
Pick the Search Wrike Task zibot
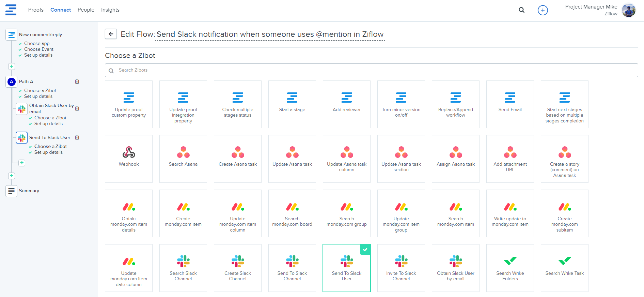pos(564,268)
